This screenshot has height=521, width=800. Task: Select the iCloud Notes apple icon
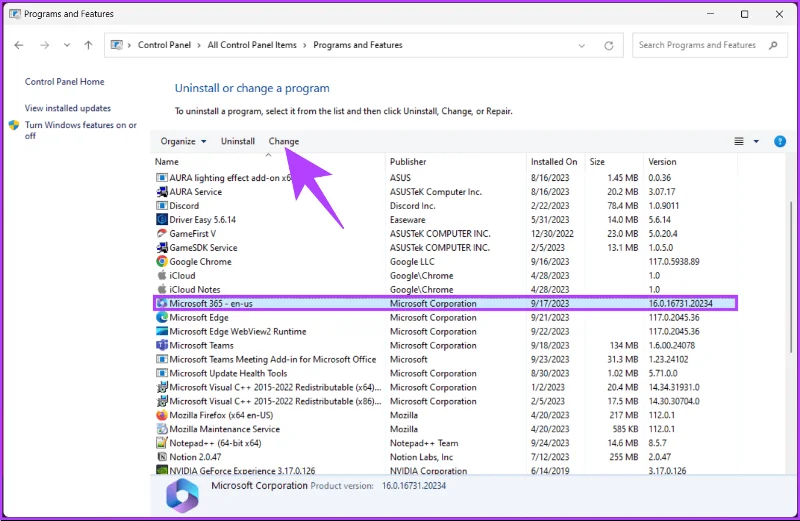(162, 289)
